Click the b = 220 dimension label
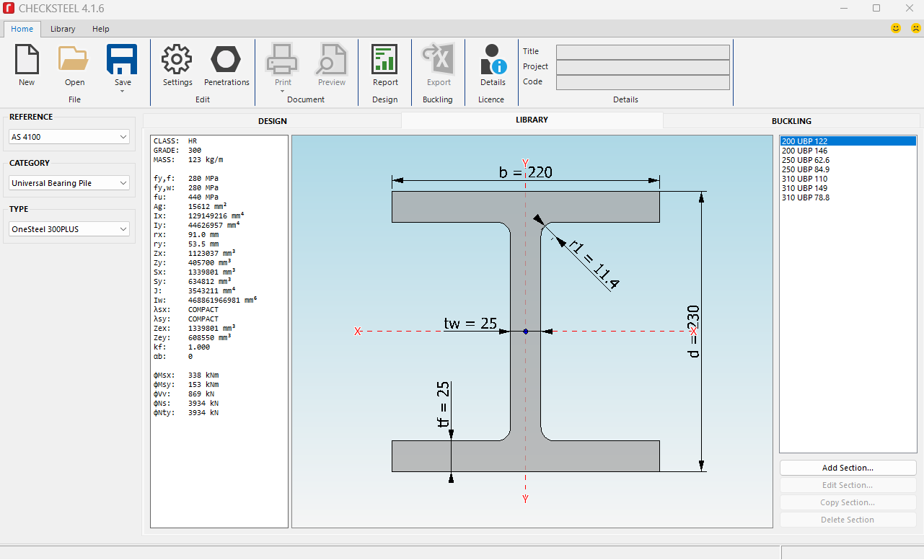Image resolution: width=924 pixels, height=560 pixels. click(x=525, y=172)
